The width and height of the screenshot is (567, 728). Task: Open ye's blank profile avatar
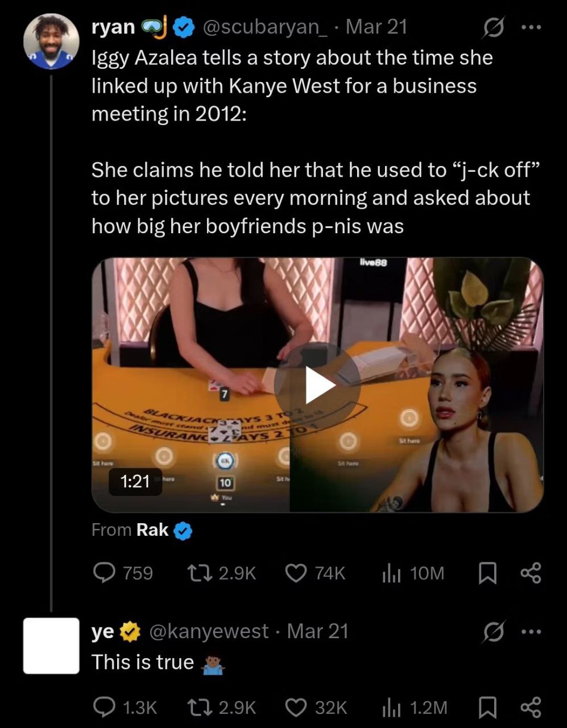click(x=51, y=646)
